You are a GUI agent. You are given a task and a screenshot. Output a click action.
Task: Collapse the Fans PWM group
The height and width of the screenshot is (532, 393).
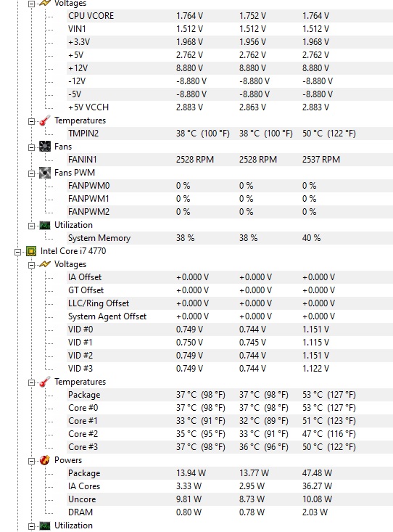pyautogui.click(x=31, y=173)
